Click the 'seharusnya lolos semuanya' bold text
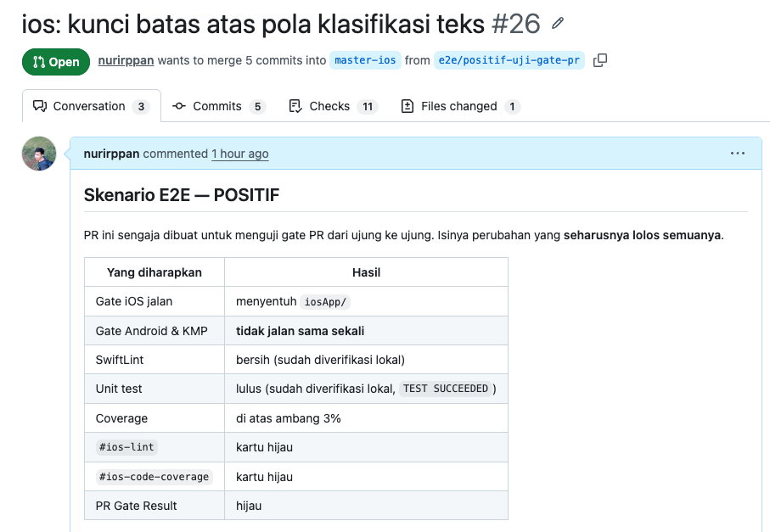The width and height of the screenshot is (770, 532). pyautogui.click(x=643, y=235)
